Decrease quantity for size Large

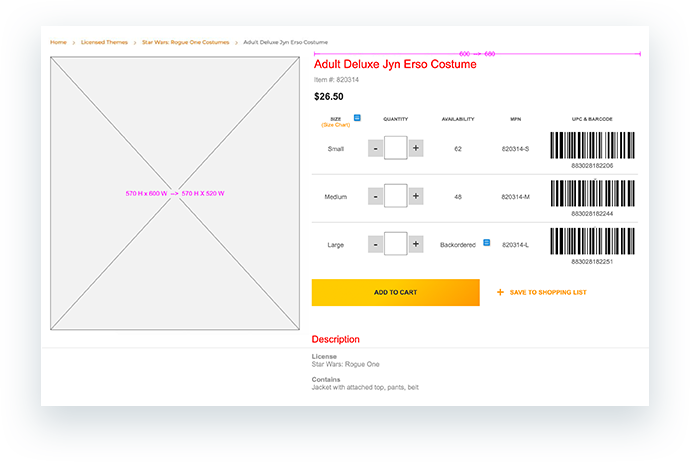375,244
